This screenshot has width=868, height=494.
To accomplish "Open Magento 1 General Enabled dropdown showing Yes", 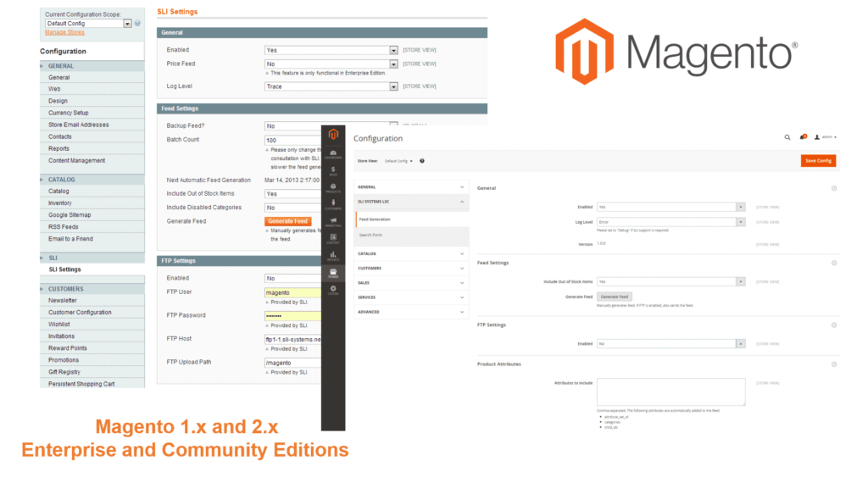I will (x=331, y=50).
